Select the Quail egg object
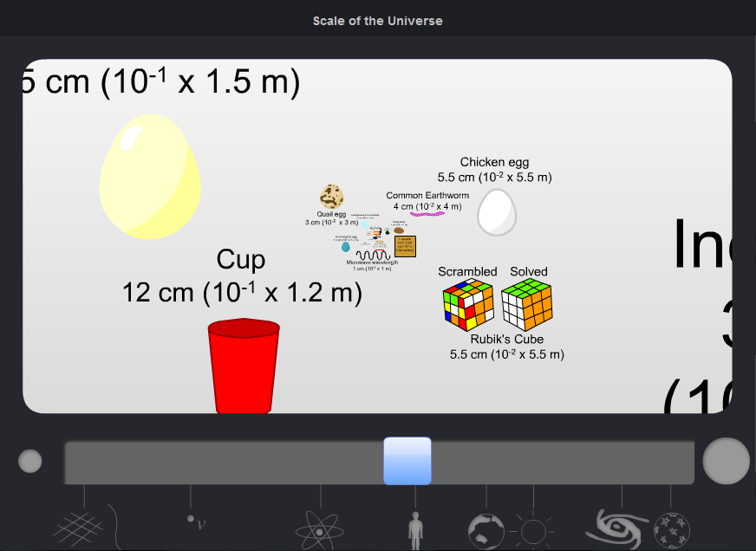Viewport: 756px width, 551px height. (x=331, y=195)
